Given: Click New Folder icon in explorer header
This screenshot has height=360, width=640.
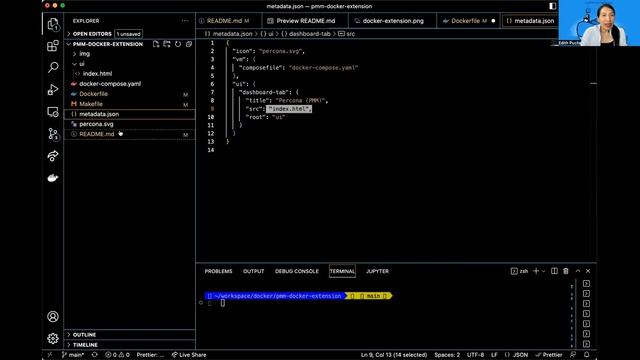Looking at the screenshot, I should point(167,44).
